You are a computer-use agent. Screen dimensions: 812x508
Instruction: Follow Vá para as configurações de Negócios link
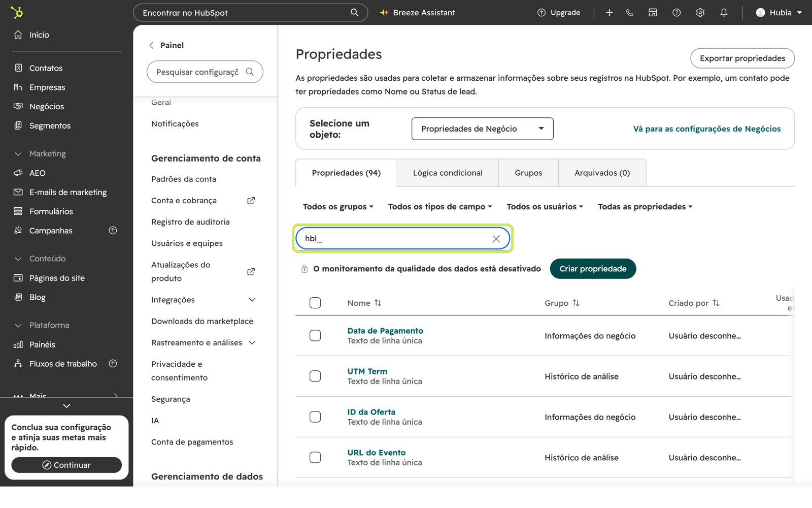point(707,129)
